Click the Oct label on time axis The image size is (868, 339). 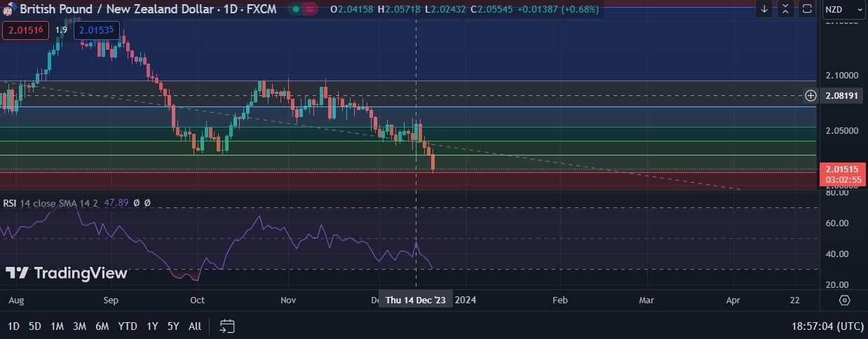pos(197,300)
